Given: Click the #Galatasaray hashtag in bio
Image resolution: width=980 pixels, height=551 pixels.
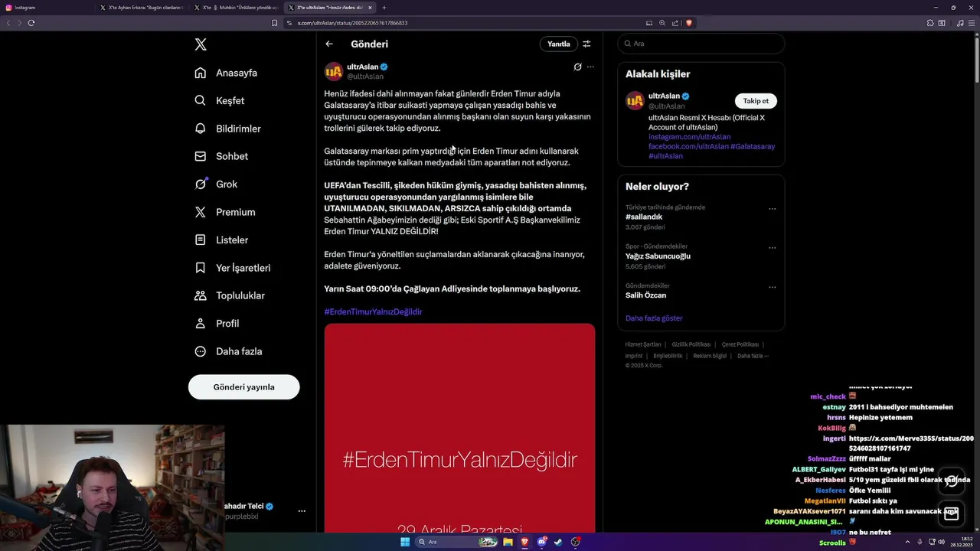Looking at the screenshot, I should (753, 146).
